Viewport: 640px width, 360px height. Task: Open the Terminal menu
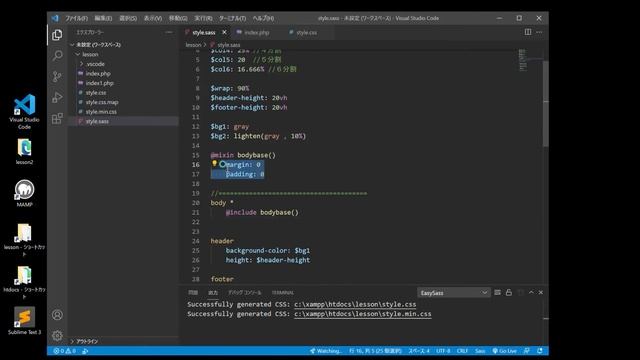pos(232,18)
